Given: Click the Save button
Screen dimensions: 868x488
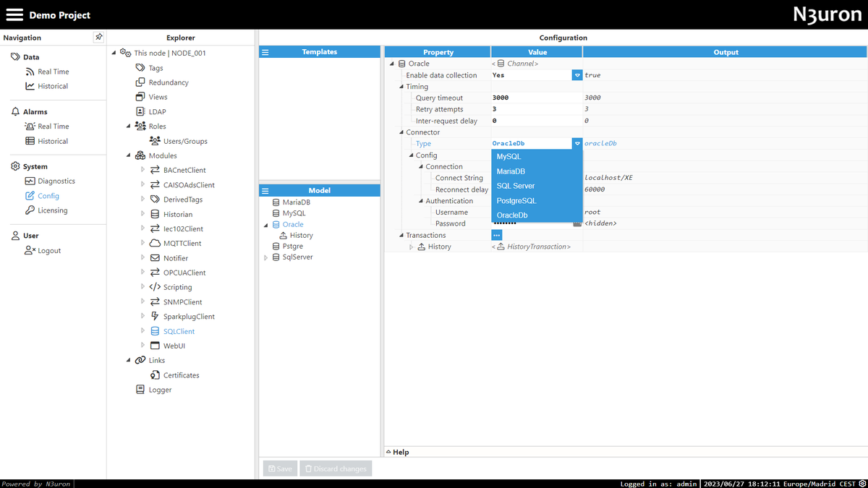Looking at the screenshot, I should pos(280,468).
